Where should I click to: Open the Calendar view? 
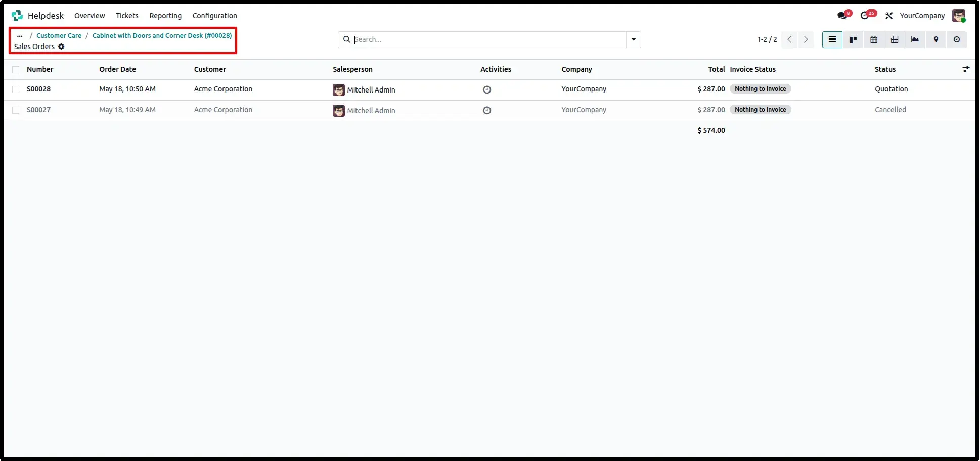874,39
